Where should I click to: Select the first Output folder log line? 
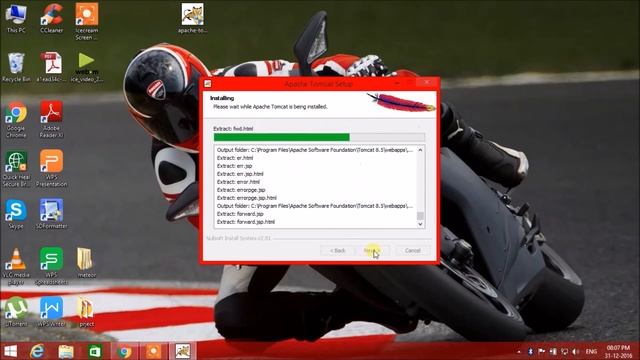click(315, 150)
